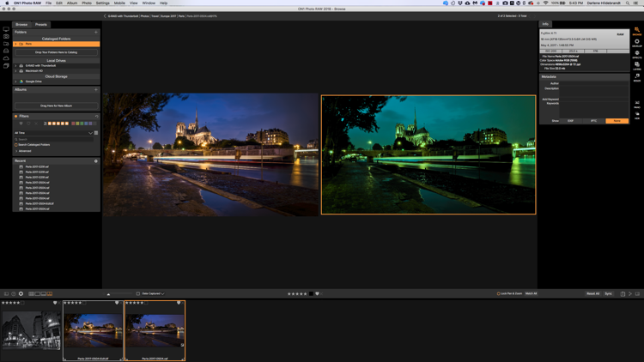Image resolution: width=644 pixels, height=362 pixels.
Task: Click the macOS Spotlight search icon
Action: pyautogui.click(x=628, y=3)
